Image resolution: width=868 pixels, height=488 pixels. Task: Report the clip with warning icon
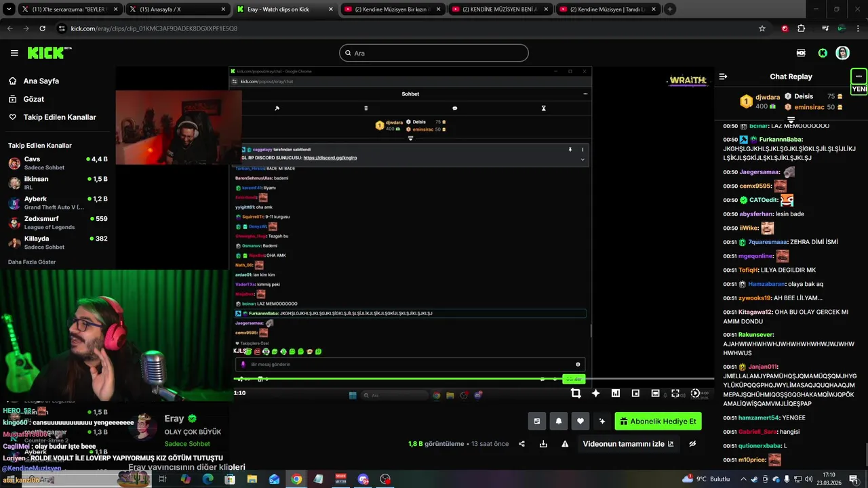565,444
